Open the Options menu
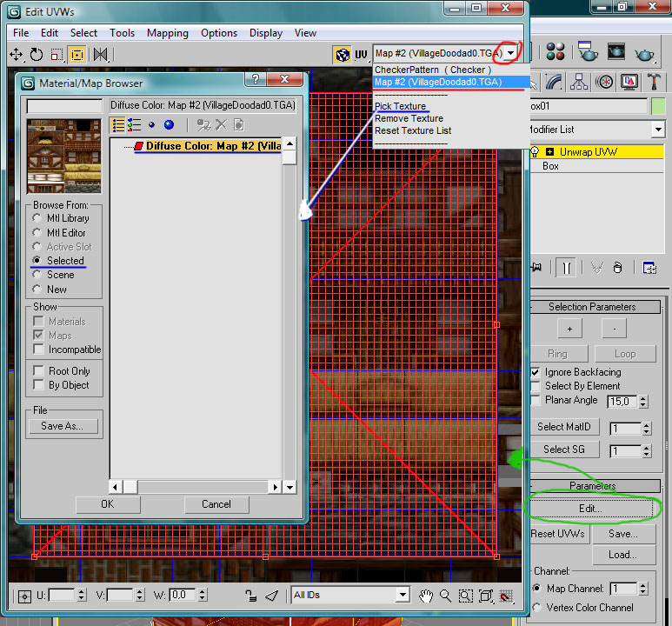The height and width of the screenshot is (626, 672). pyautogui.click(x=219, y=33)
